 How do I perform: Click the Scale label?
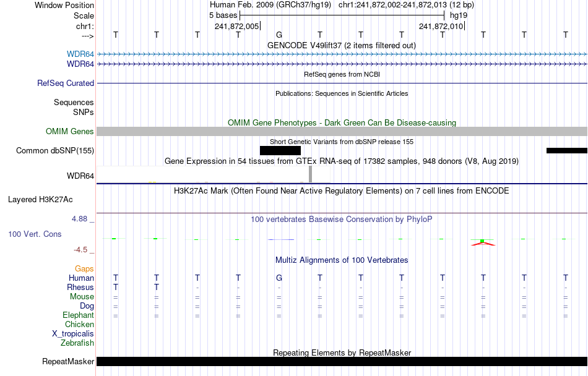point(84,15)
